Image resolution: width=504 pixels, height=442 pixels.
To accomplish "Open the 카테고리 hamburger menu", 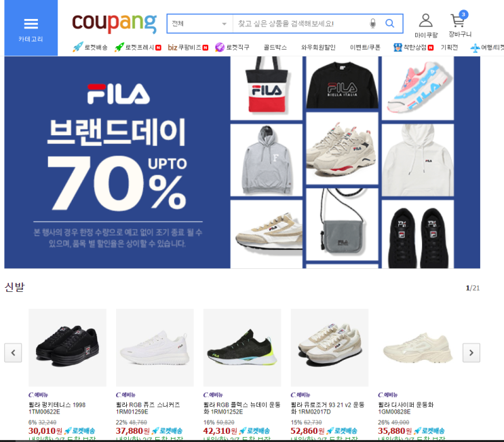I will click(31, 28).
